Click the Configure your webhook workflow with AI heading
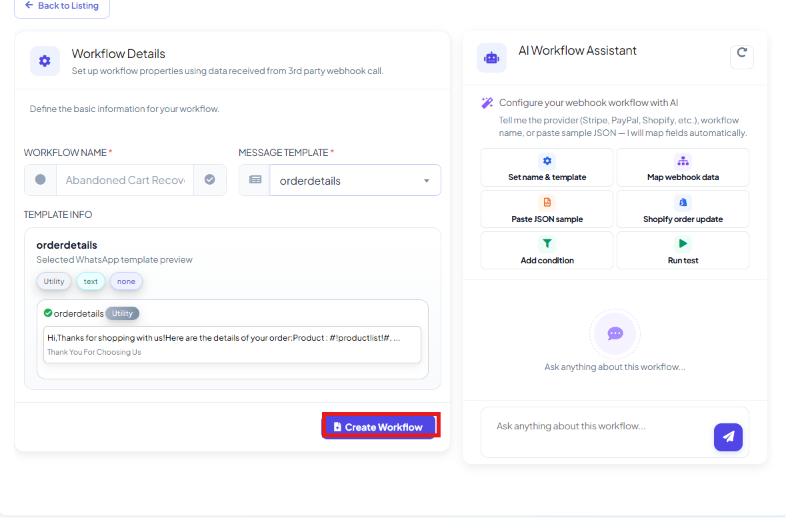The image size is (786, 518). [588, 103]
